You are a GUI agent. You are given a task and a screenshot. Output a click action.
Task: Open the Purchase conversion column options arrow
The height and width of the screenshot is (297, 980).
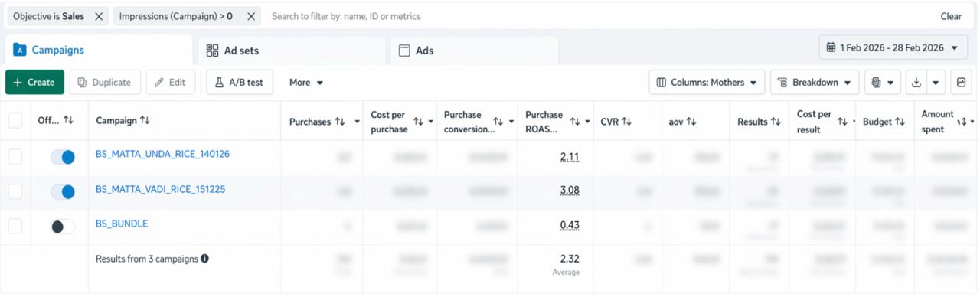click(511, 122)
